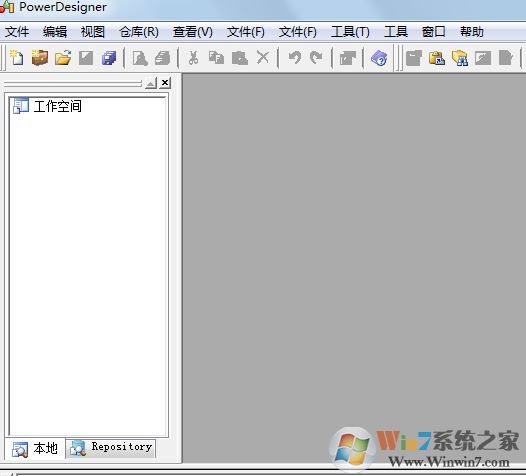
Task: Click the repository binoculars search icon
Action: click(460, 58)
